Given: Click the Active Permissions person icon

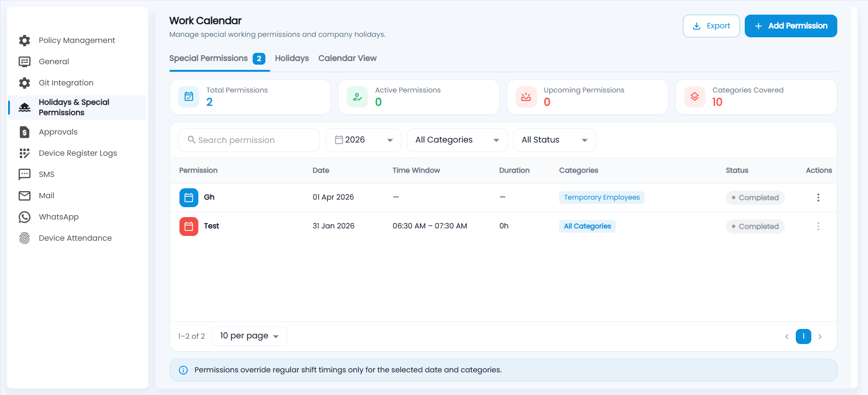Looking at the screenshot, I should (357, 97).
